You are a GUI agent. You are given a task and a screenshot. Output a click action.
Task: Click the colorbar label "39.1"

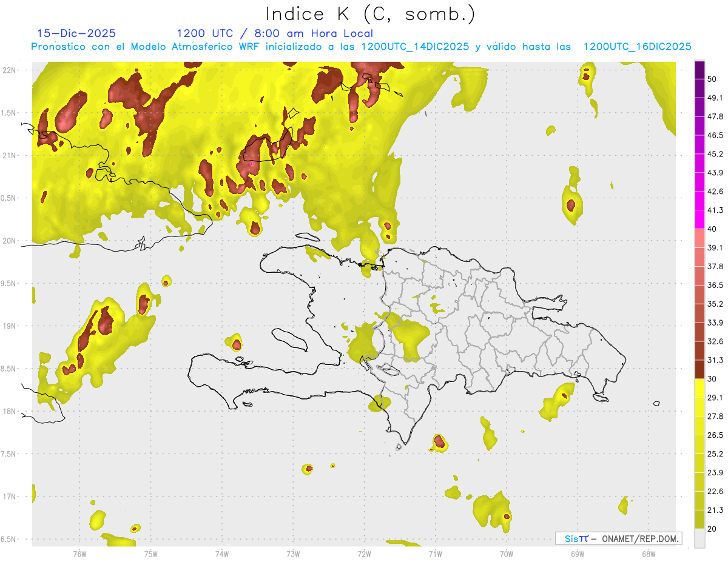(715, 248)
